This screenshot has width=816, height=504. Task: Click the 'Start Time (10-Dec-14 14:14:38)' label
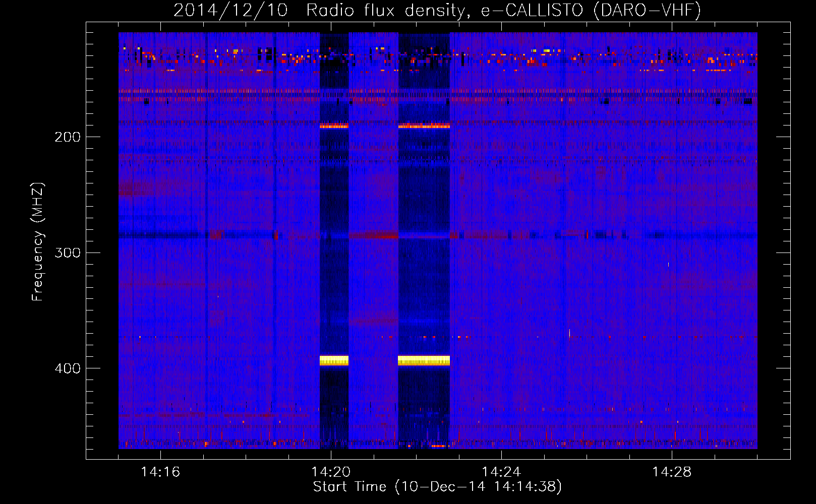437,487
